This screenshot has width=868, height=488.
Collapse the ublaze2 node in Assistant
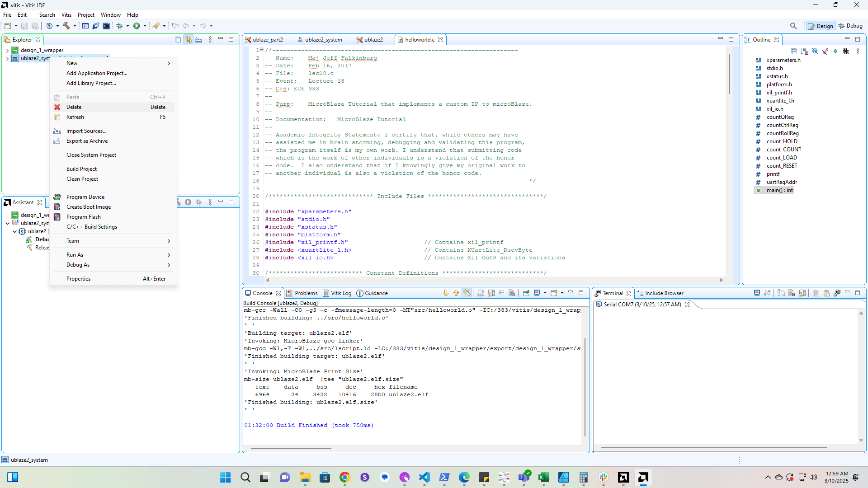click(x=14, y=231)
